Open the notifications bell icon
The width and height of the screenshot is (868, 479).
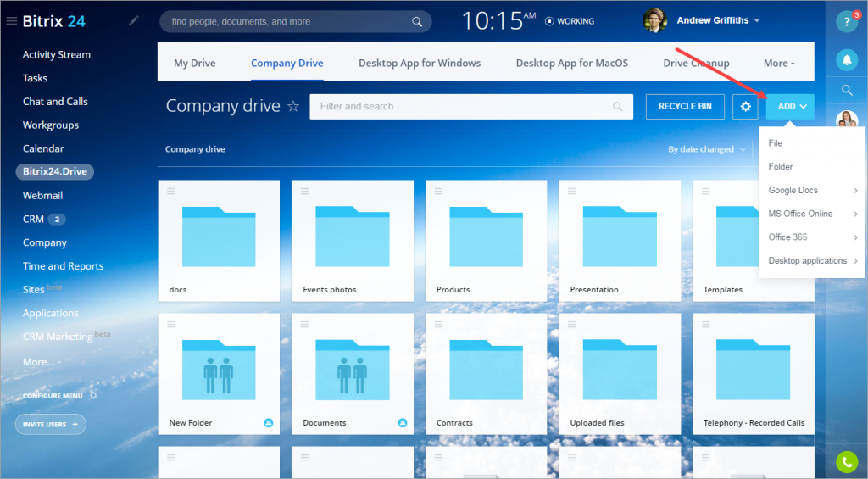pyautogui.click(x=847, y=60)
